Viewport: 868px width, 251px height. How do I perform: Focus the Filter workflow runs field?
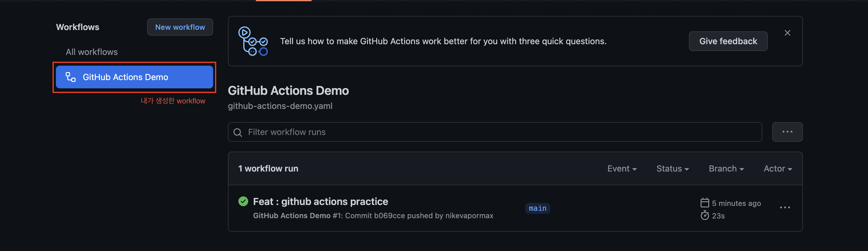[x=495, y=132]
